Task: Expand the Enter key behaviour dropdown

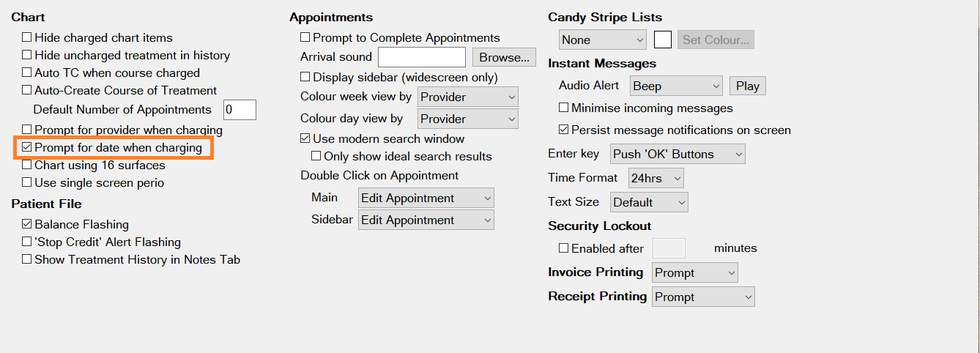Action: [x=678, y=154]
